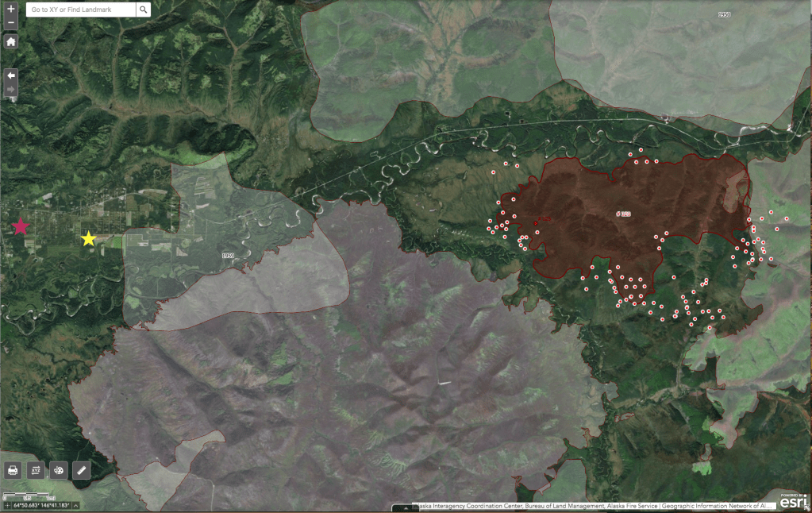Screen dimensions: 812x513
Task: Click the search magnifier button
Action: pos(143,10)
